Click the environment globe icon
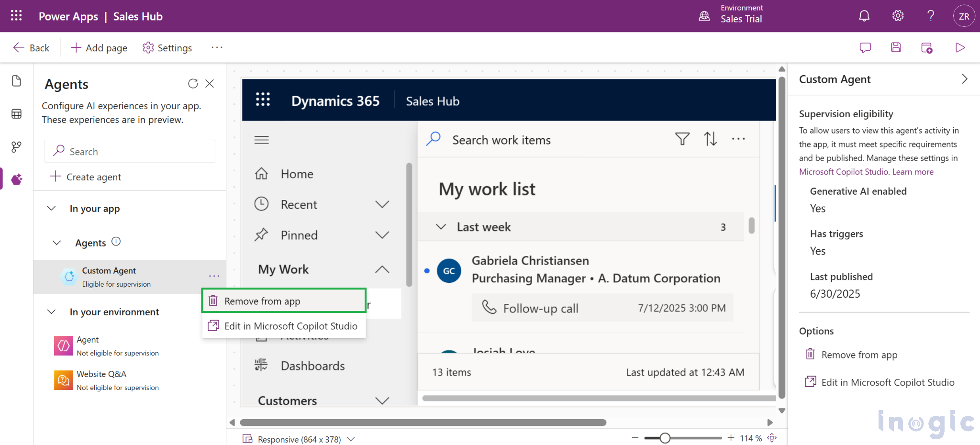 [x=704, y=16]
